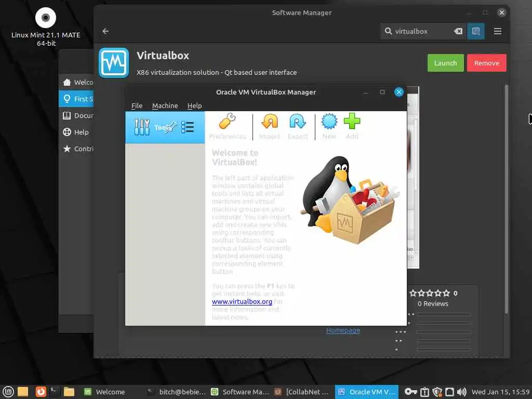This screenshot has width=532, height=399.
Task: Open the Tools list menu icon
Action: pos(188,127)
